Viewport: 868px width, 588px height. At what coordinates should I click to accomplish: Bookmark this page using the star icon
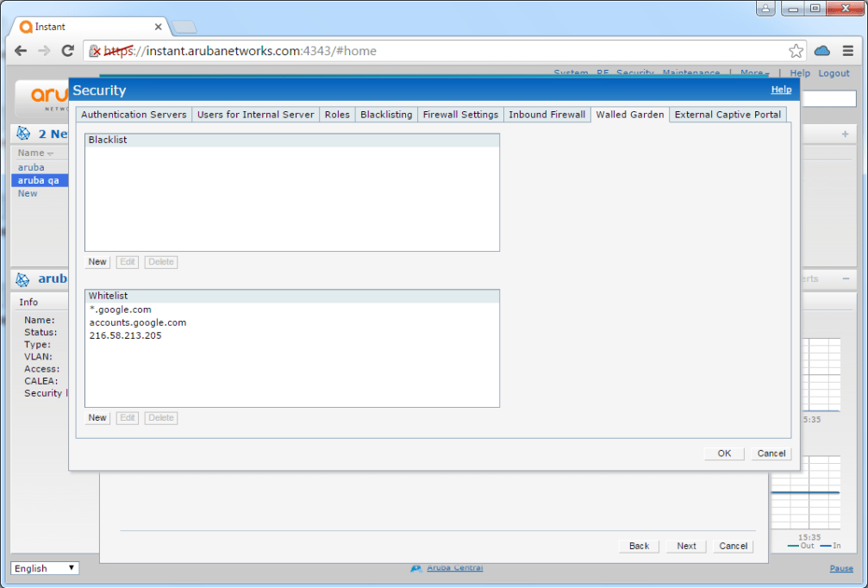[796, 51]
